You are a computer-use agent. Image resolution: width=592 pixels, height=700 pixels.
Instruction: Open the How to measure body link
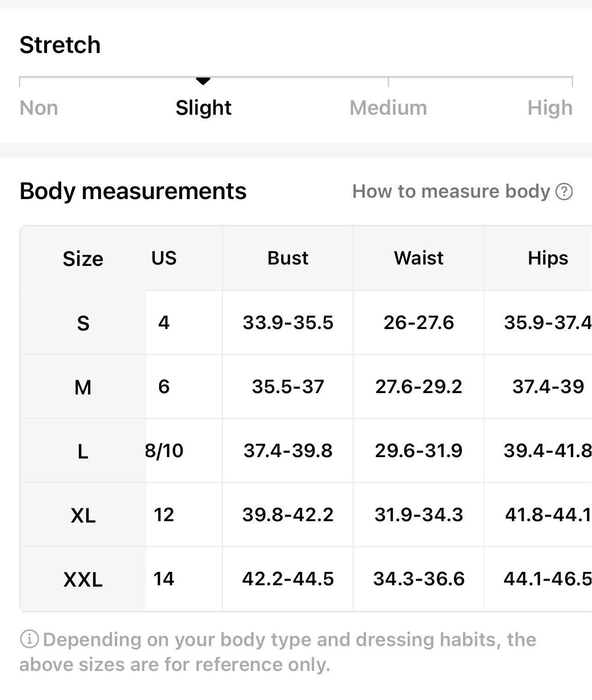451,191
